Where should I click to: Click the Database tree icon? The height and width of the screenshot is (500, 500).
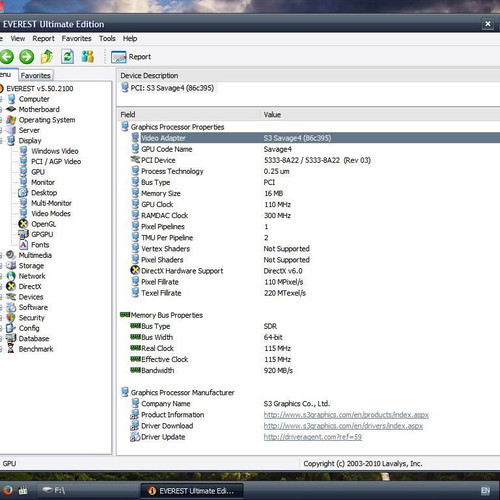click(11, 338)
